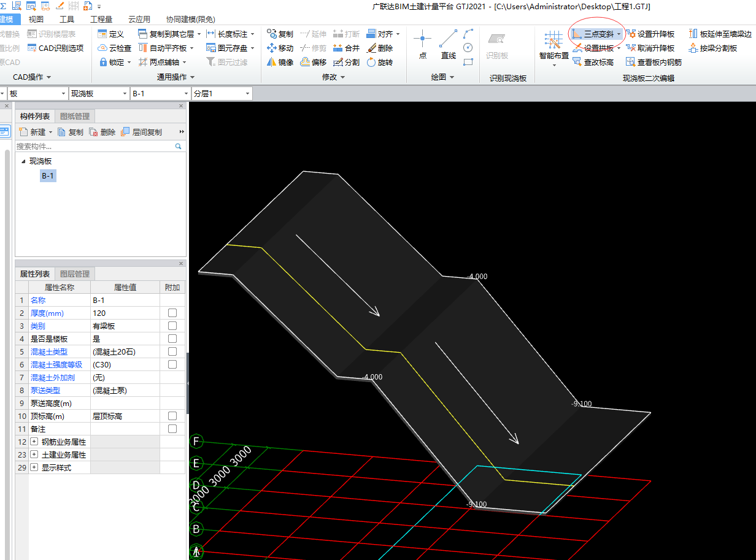Click the 云检查 cloud check tool
The height and width of the screenshot is (560, 756).
(115, 48)
